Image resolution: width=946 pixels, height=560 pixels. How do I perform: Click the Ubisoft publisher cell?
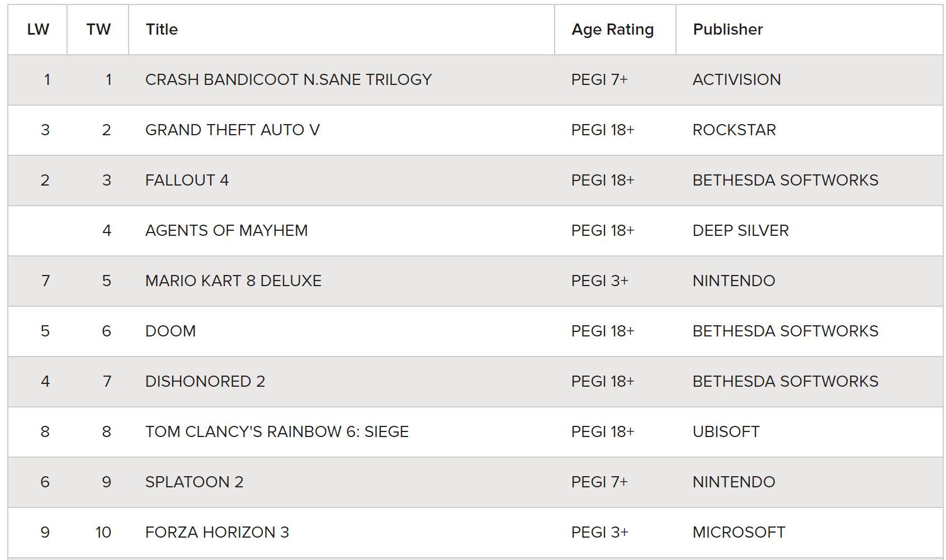pos(726,432)
